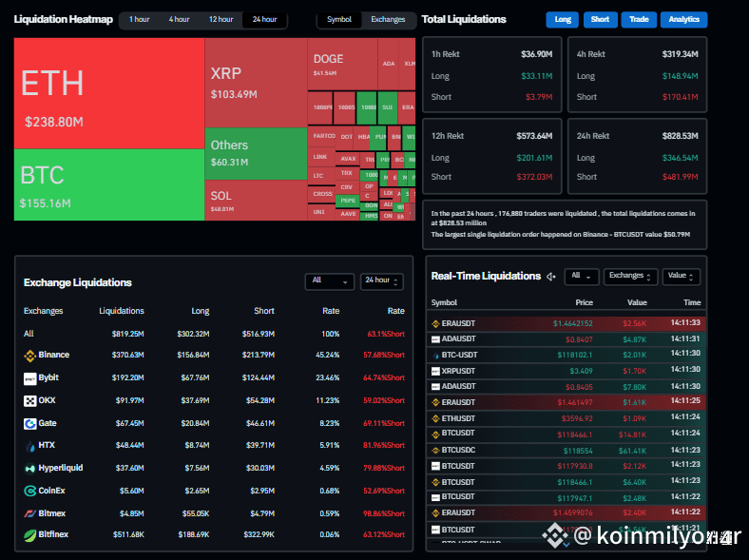Click the Price column header

pos(585,303)
